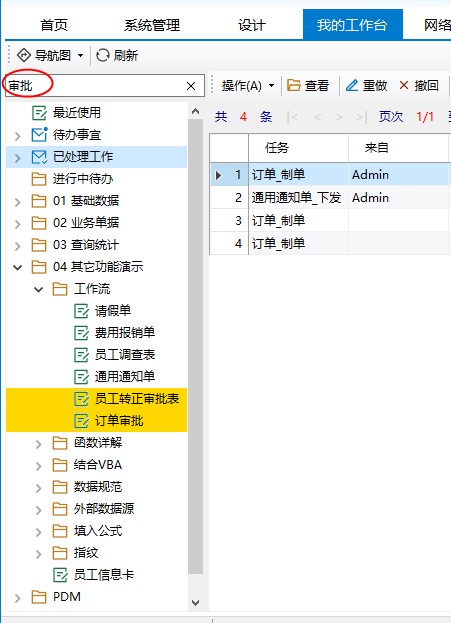Click the tree scrollbar down arrow
The width and height of the screenshot is (451, 623).
(x=195, y=603)
